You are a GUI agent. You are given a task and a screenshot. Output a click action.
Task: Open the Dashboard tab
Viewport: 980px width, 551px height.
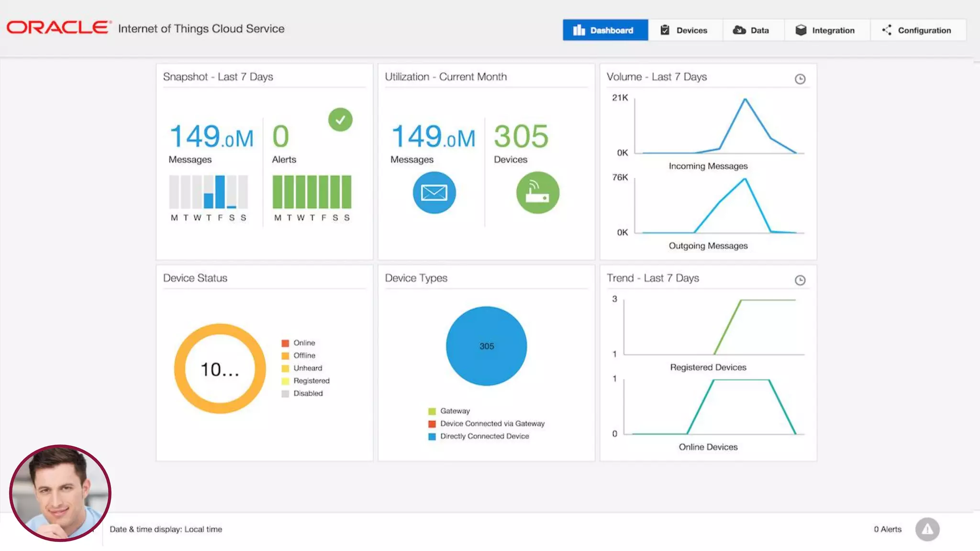605,30
